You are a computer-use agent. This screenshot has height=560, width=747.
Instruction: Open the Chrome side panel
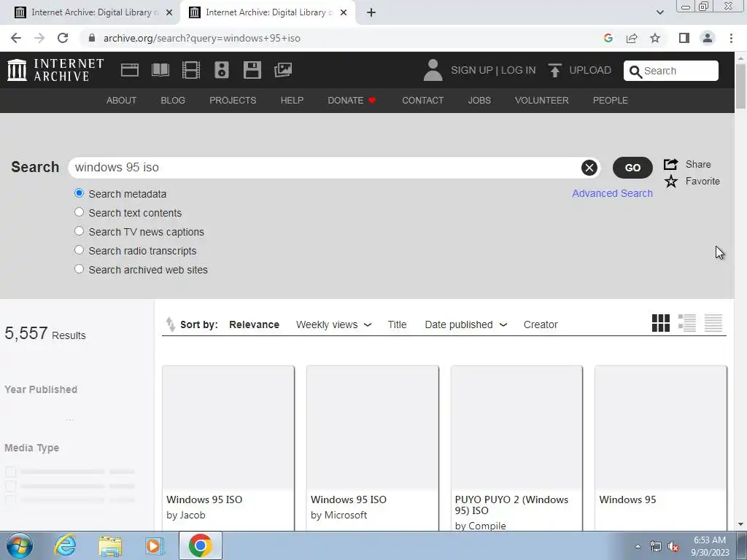point(684,38)
